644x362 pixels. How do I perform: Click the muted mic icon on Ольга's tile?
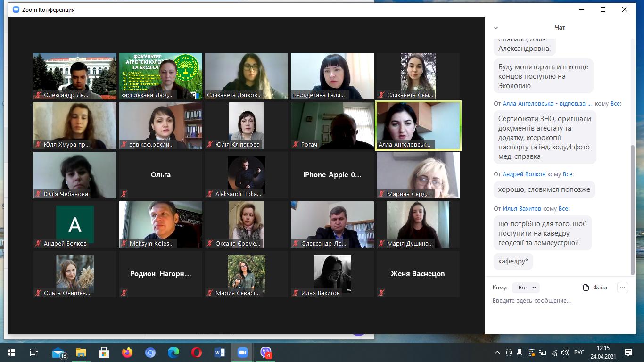124,194
